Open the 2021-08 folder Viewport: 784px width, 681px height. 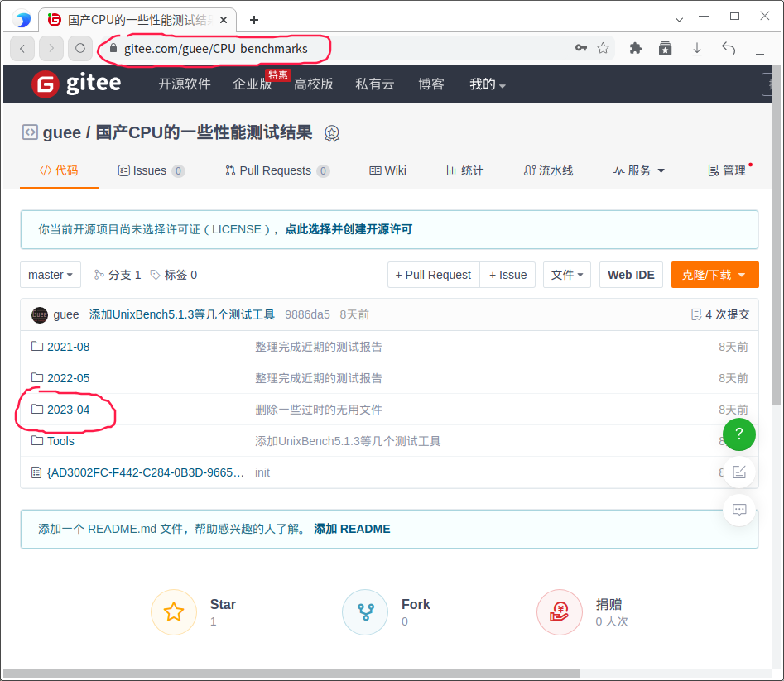[x=68, y=347]
